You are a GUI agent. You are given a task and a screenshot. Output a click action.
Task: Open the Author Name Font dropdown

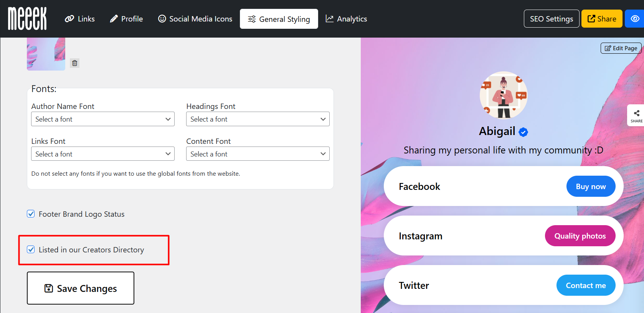tap(103, 119)
